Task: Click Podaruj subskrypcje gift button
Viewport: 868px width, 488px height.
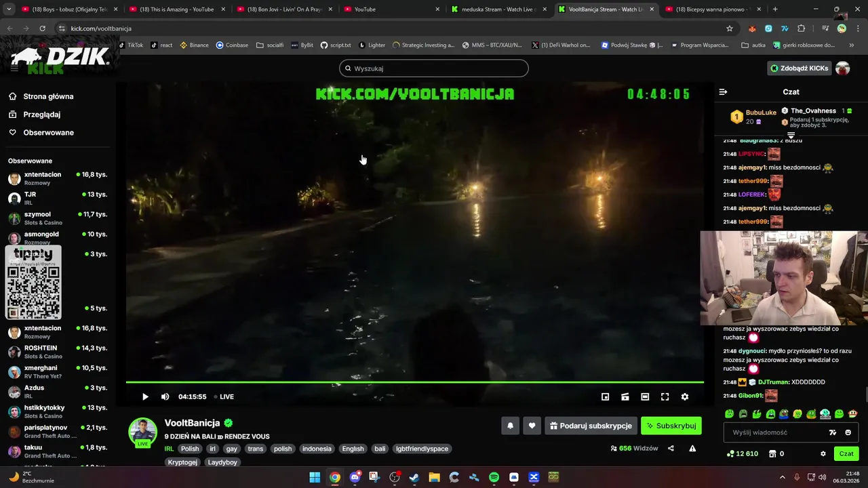Action: click(591, 426)
